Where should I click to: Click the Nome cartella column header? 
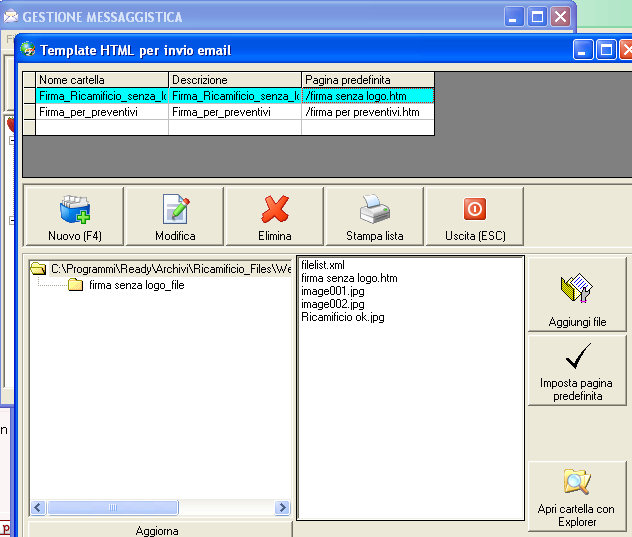point(102,80)
